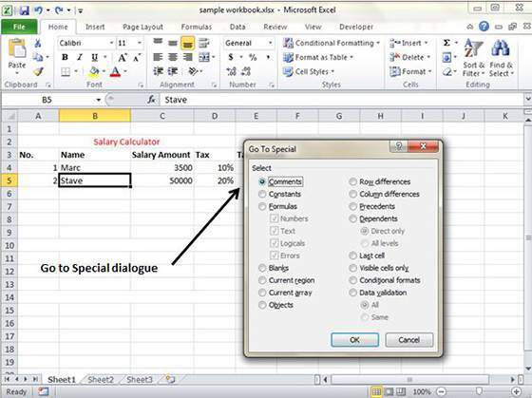Click the Orientation icon

[194, 71]
